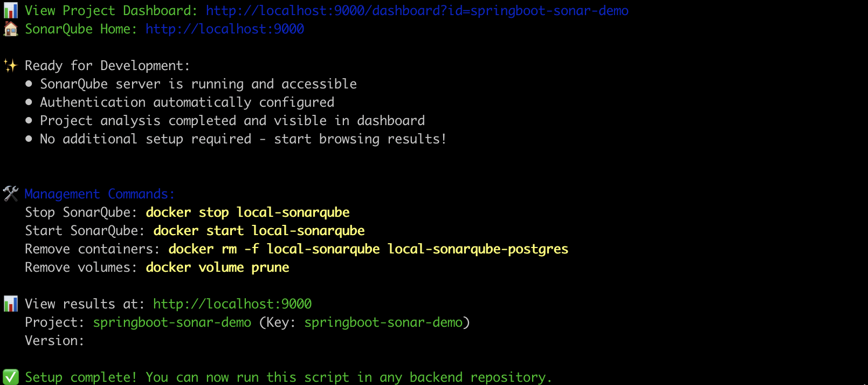Click the SonarQube server is running bullet line
Viewport: 868px width, 385px height.
[198, 84]
